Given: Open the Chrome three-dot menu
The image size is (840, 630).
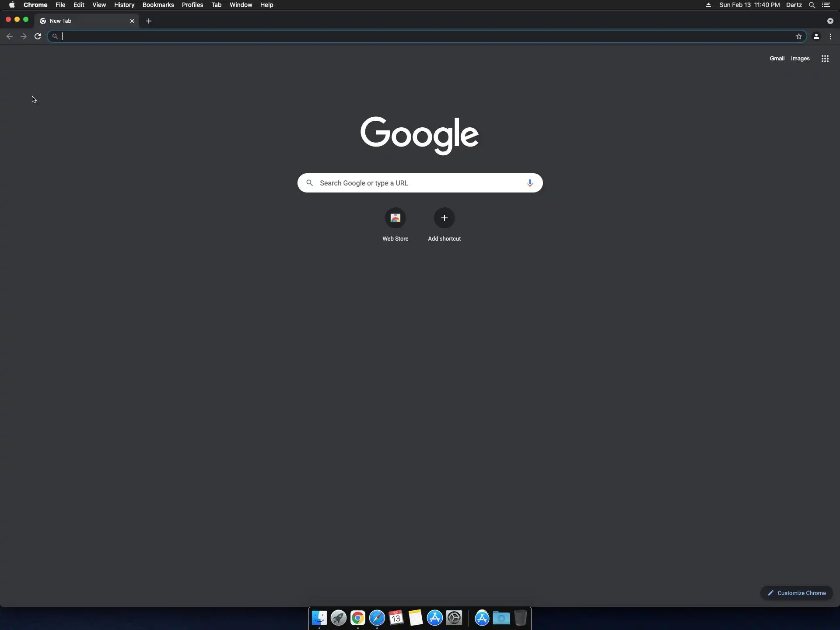Looking at the screenshot, I should tap(830, 36).
